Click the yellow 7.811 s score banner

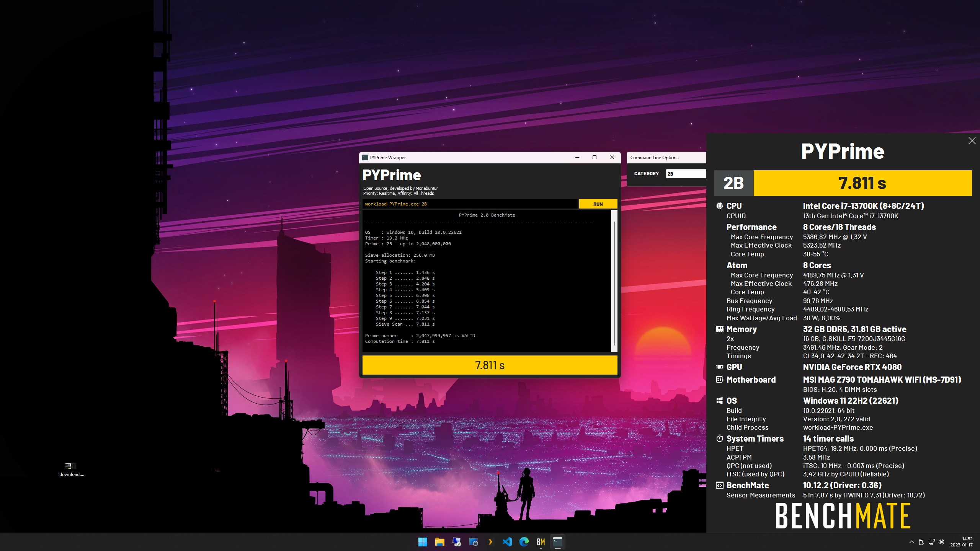[x=862, y=183]
